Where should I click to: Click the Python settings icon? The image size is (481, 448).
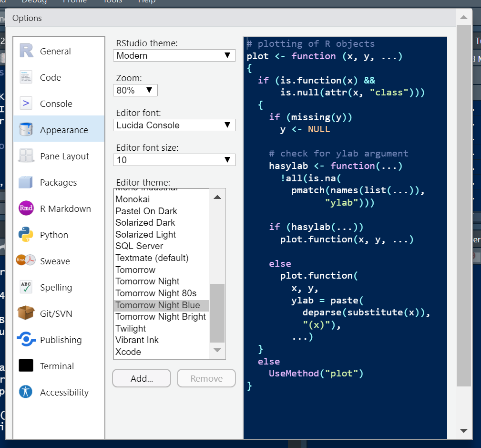[x=24, y=235]
